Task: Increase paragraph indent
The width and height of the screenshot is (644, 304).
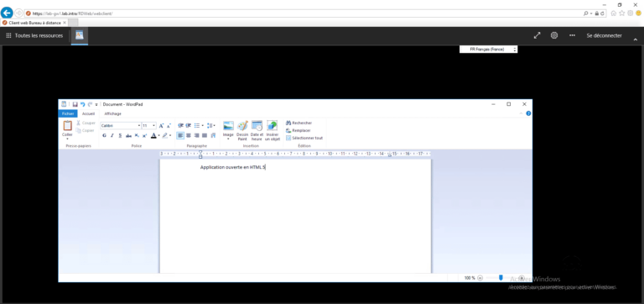Action: click(x=189, y=125)
